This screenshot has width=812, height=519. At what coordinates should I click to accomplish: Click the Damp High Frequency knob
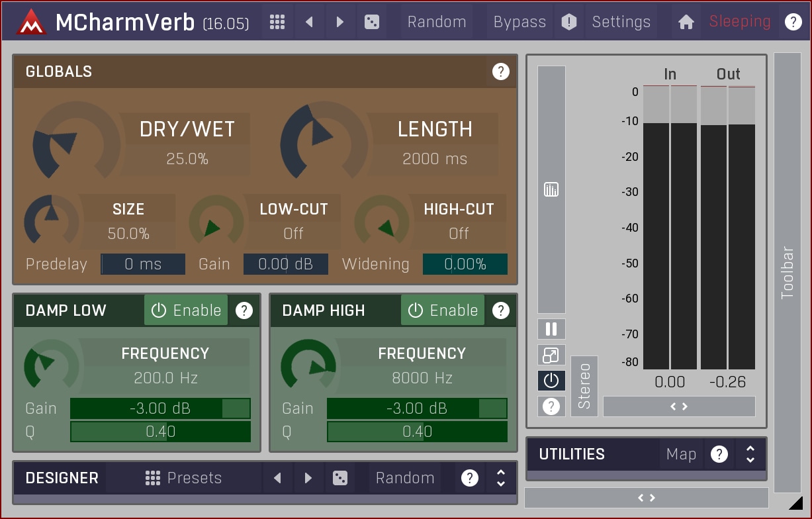[x=308, y=365]
